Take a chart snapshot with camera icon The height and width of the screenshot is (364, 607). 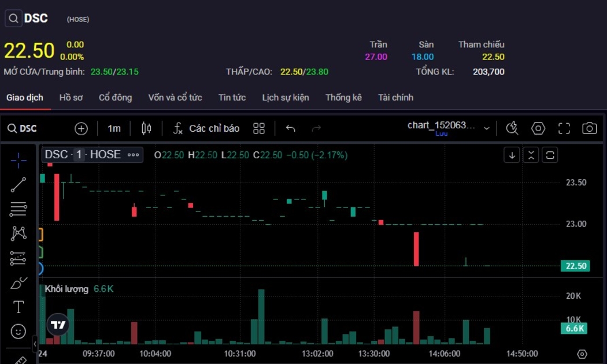pos(589,128)
